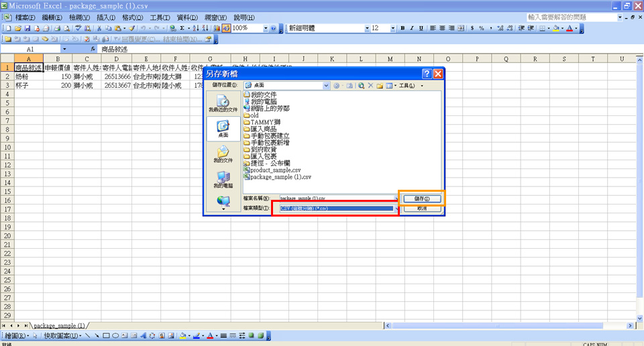This screenshot has height=346, width=644.
Task: Select 我的電腦 icon in places sidebar
Action: point(223,179)
